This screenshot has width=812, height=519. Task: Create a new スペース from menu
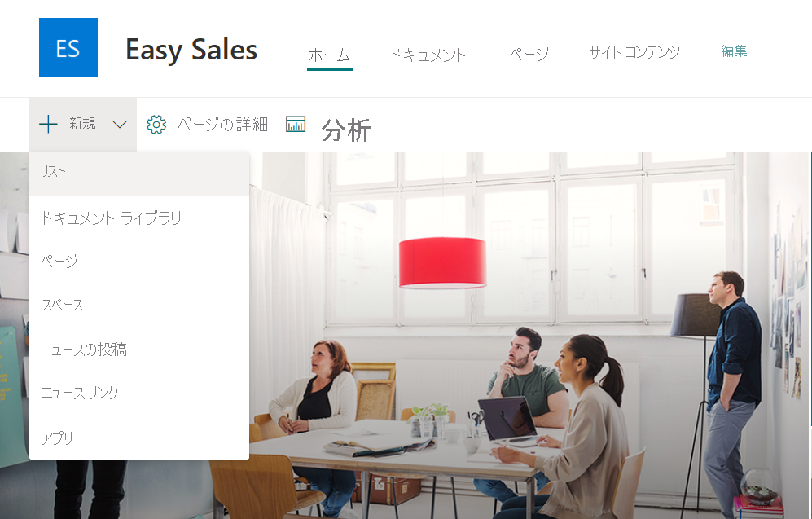[x=139, y=305]
